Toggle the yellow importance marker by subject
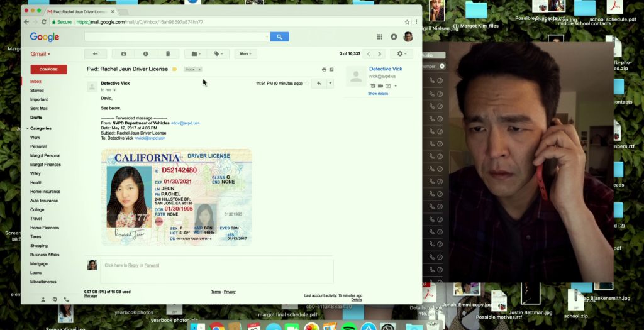This screenshot has width=644, height=330. 175,69
